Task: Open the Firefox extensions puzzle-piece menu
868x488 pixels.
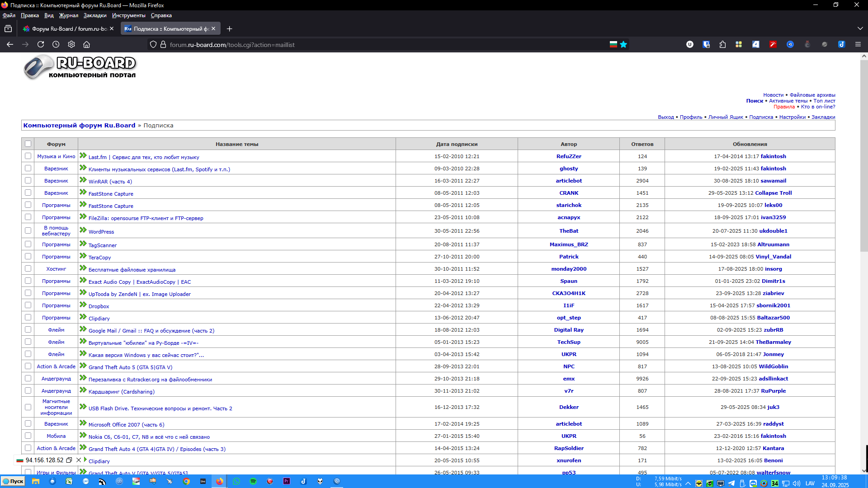Action: click(x=722, y=44)
